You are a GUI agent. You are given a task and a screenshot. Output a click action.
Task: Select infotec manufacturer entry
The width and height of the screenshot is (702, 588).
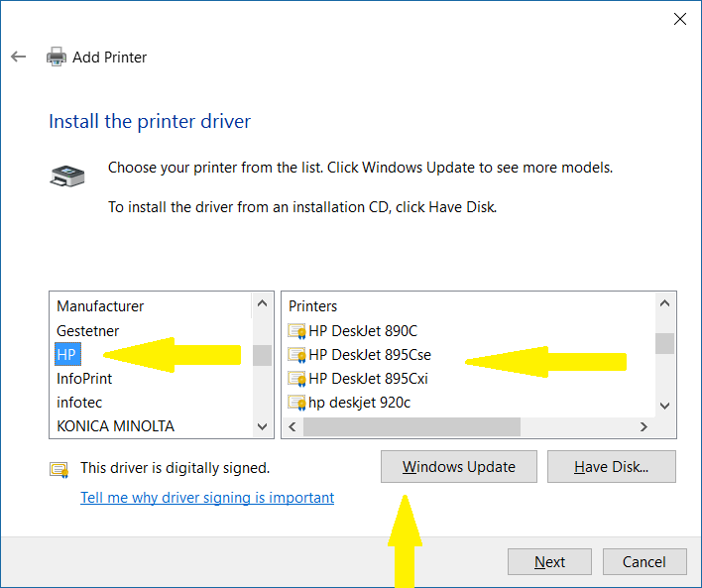pos(79,403)
